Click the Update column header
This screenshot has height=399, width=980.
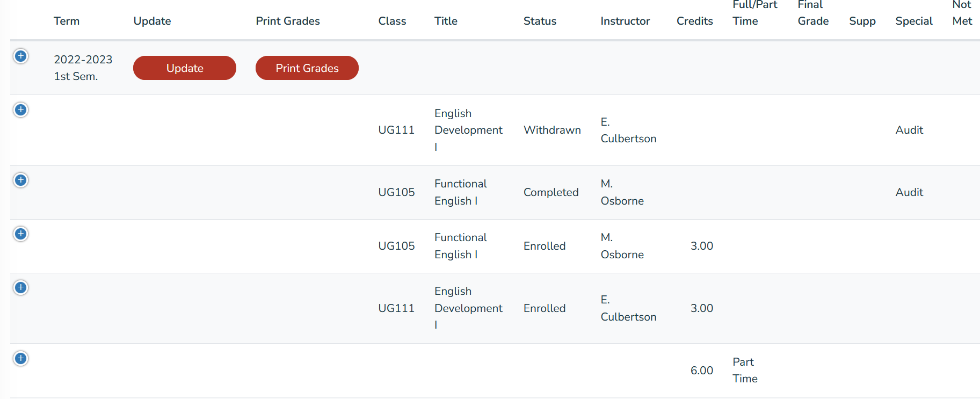click(153, 21)
